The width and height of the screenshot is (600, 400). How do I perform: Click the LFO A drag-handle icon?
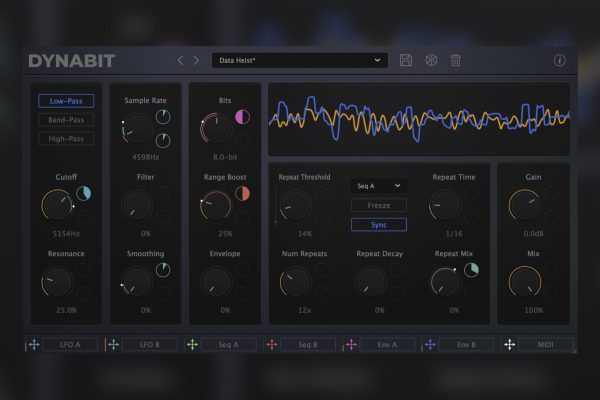click(34, 344)
